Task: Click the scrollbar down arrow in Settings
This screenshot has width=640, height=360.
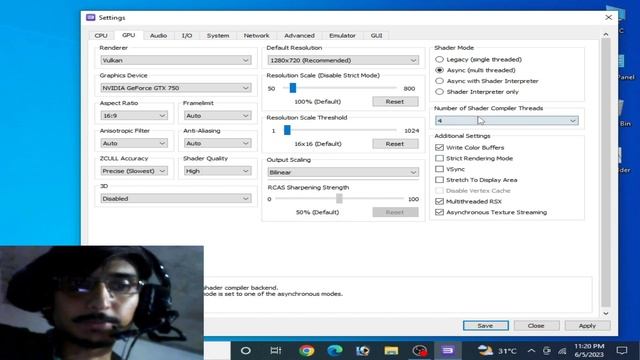Action: 606,313
